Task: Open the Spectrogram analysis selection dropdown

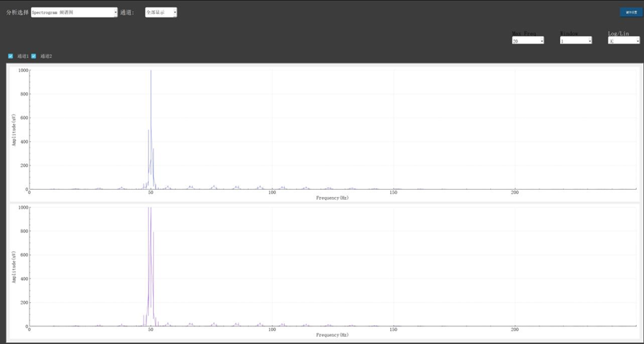Action: (x=74, y=12)
